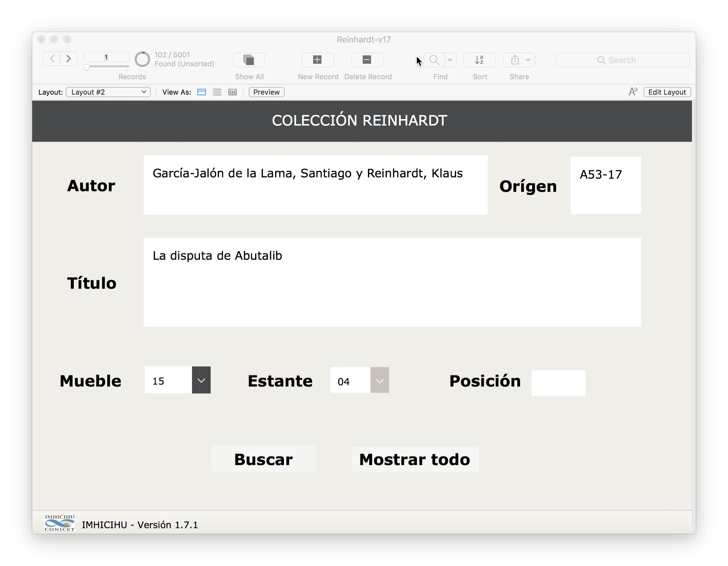The image size is (728, 566).
Task: Click the text formatting bar icon
Action: [x=633, y=92]
